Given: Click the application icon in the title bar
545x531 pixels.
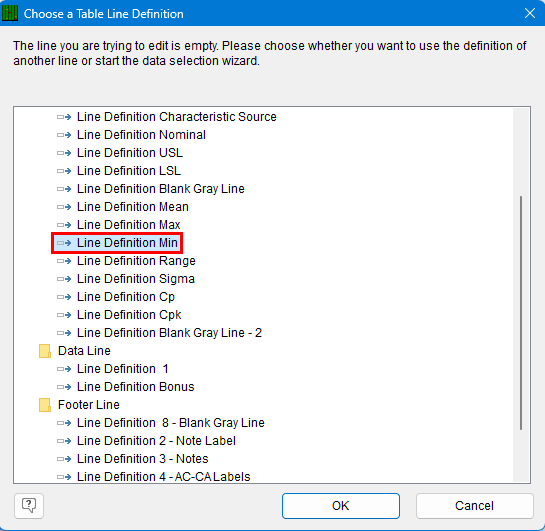Looking at the screenshot, I should click(x=10, y=13).
